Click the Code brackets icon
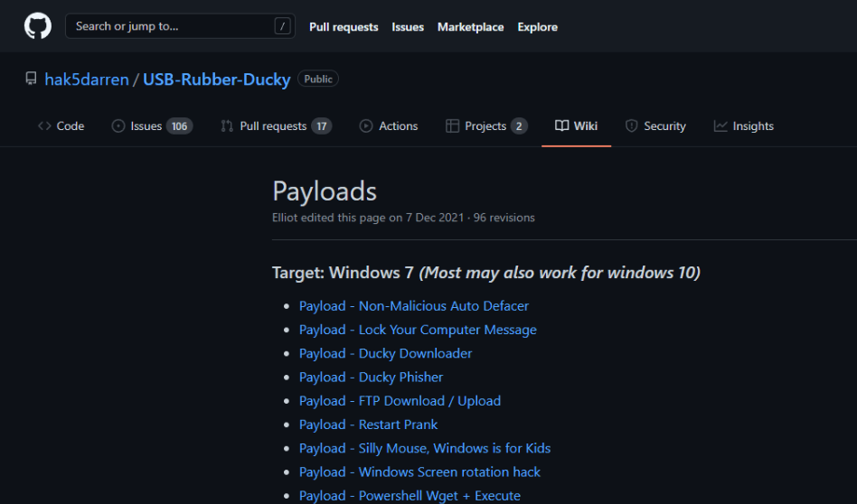 pos(44,126)
